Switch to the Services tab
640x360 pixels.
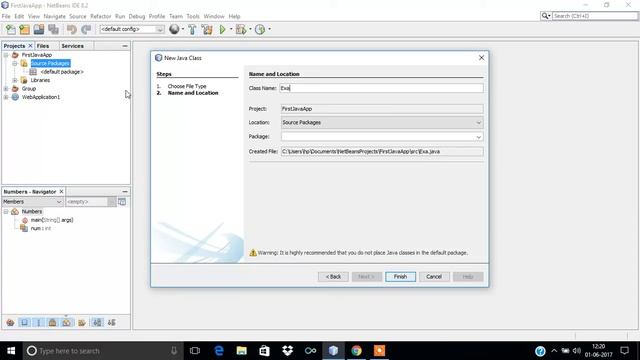(x=73, y=46)
